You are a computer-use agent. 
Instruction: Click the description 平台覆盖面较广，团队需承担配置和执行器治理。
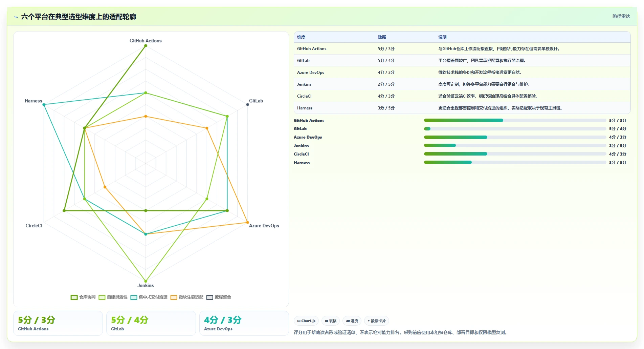point(483,61)
